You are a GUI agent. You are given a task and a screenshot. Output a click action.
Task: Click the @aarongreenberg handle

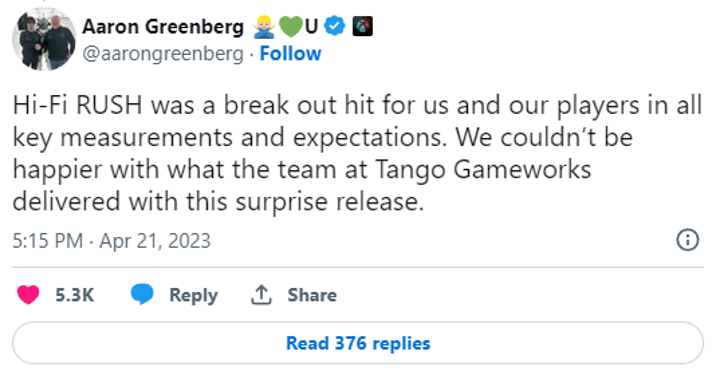coord(163,54)
